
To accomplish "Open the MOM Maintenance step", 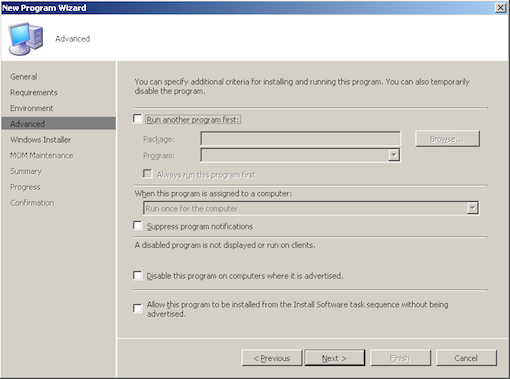I will [42, 156].
